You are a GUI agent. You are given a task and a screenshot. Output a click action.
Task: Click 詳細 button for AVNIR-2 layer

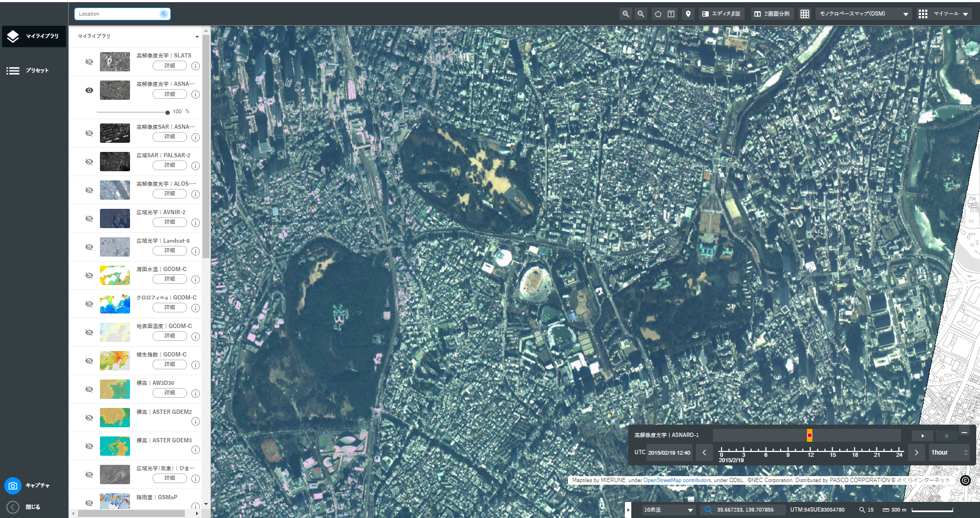click(170, 222)
